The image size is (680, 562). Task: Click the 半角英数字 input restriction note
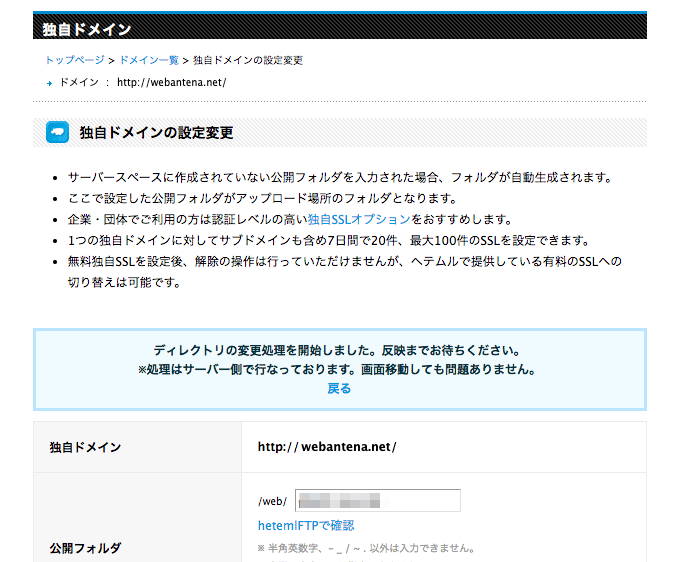tap(366, 548)
